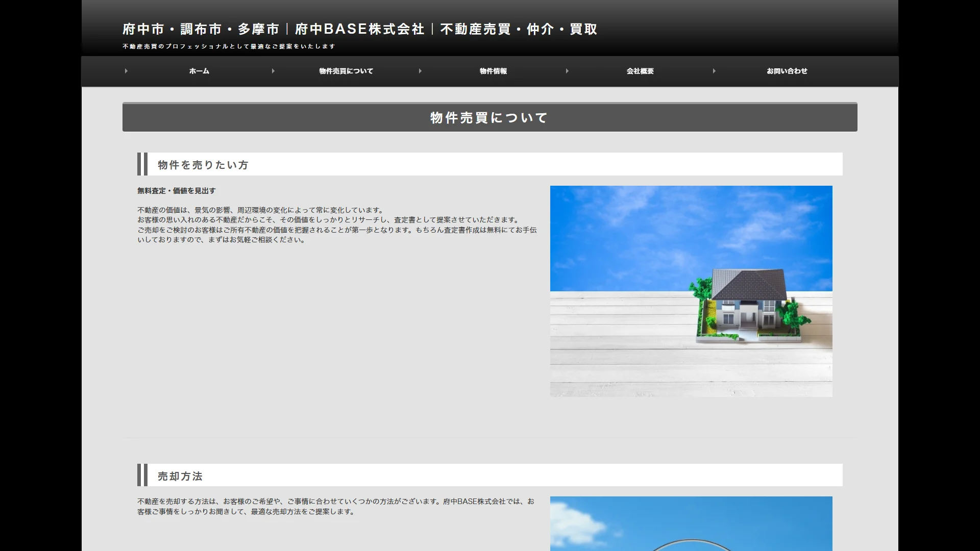Click the tagline 不動産売買のプロフェッショナルとして
The height and width of the screenshot is (551, 980).
(x=229, y=46)
